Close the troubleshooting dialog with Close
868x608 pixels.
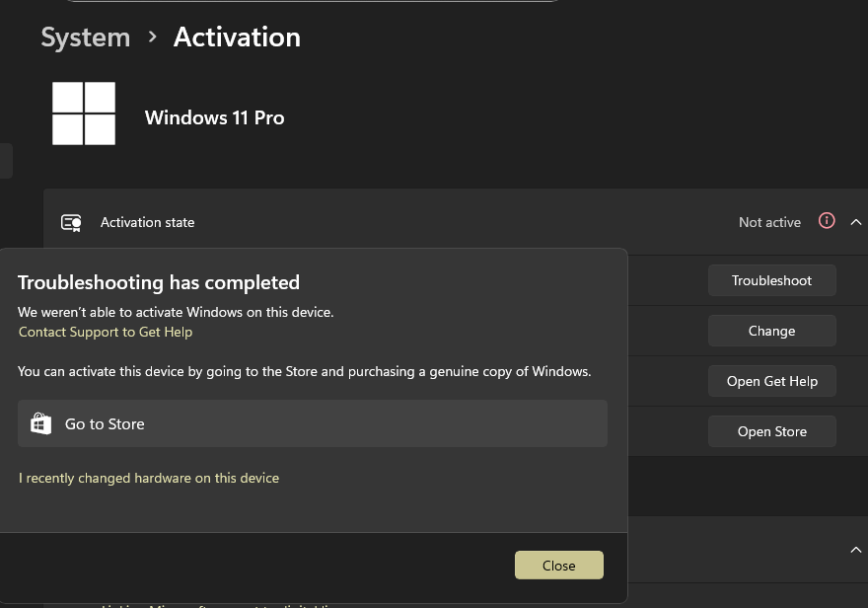558,566
